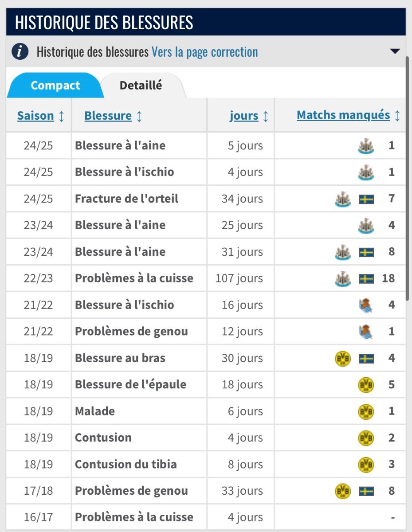
Task: Click Sweden flag in Problèmes à la cuisse 107 jours row
Action: tap(366, 279)
